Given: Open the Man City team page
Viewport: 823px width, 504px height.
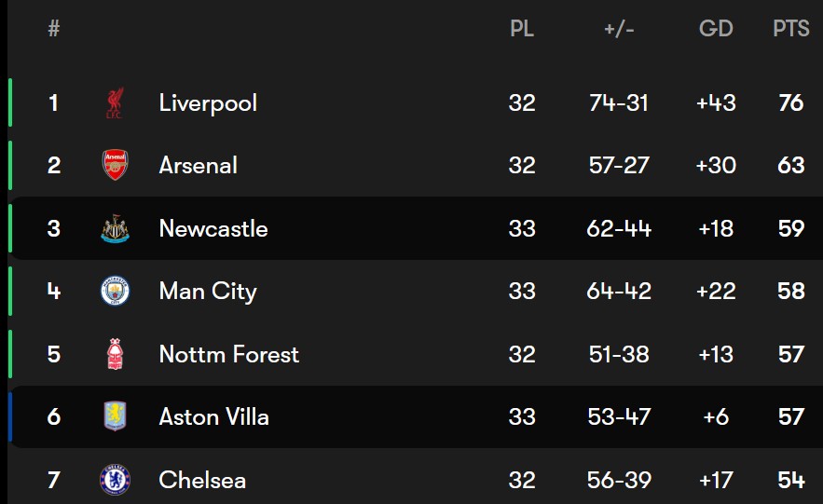Looking at the screenshot, I should coord(207,292).
